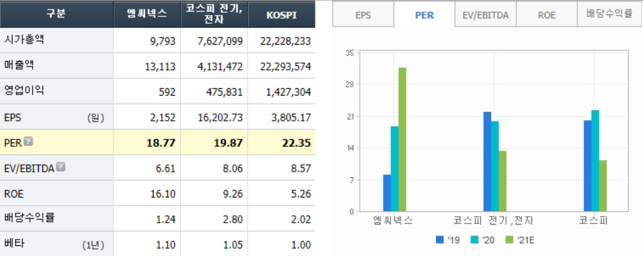Viewport: 644px width, 256px height.
Task: Click the 베타 value 1.05
Action: click(233, 245)
